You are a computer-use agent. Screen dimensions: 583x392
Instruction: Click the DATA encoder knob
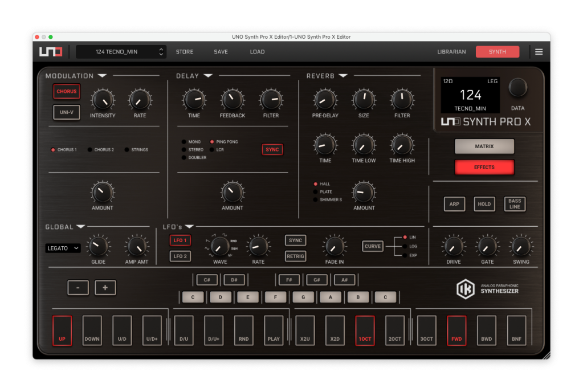point(517,88)
